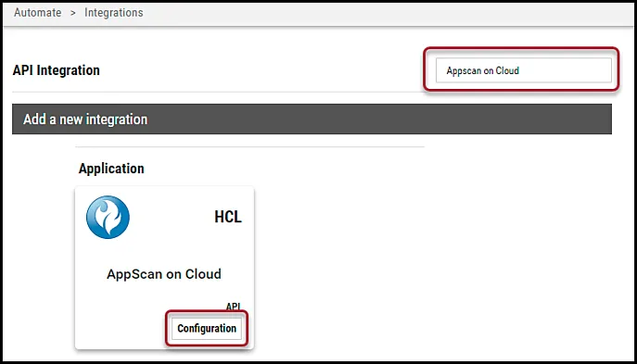Click the Configuration button on AppScan card

pyautogui.click(x=207, y=328)
